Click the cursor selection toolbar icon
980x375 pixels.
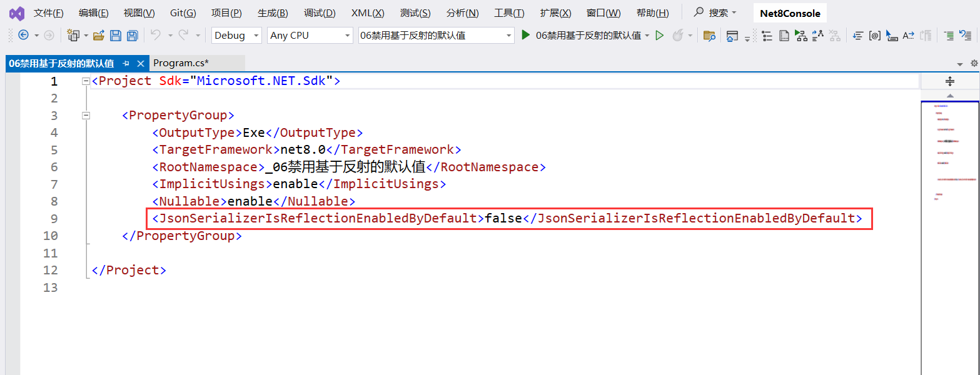click(892, 36)
